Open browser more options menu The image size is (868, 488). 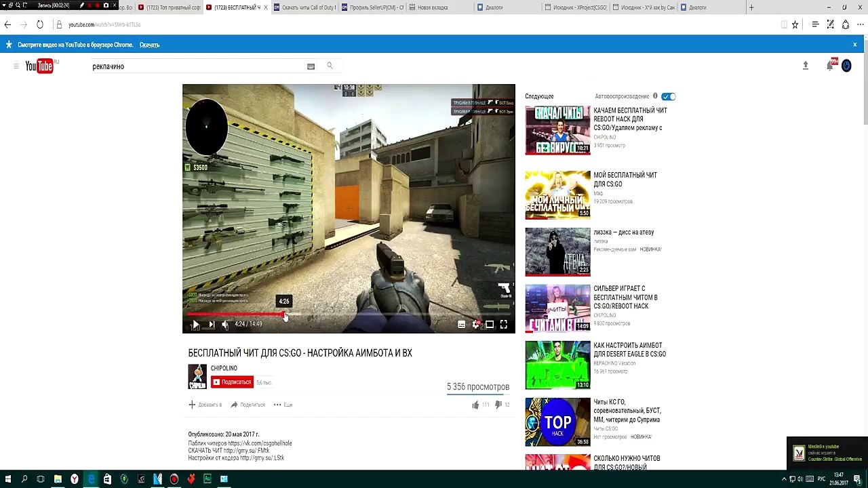point(860,24)
